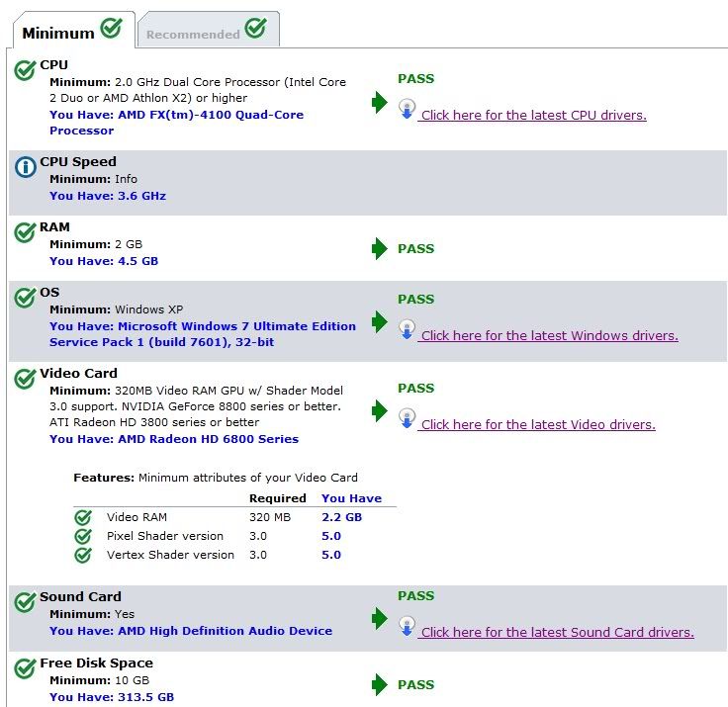
Task: Click the check mark beside Vertex Shader version
Action: click(83, 555)
